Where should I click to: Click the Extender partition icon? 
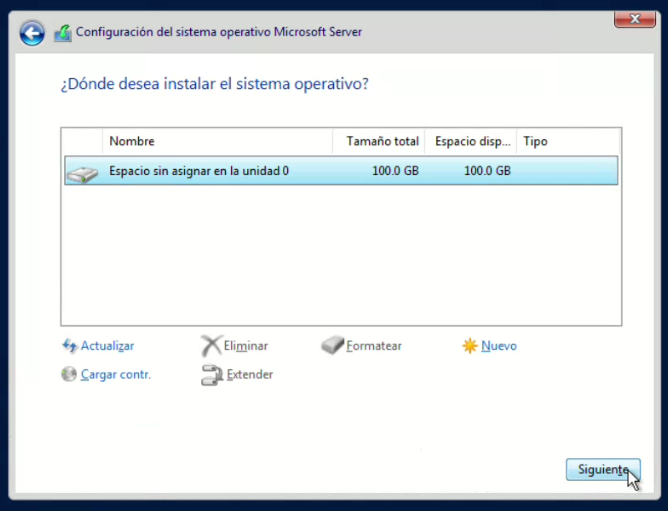pos(210,375)
